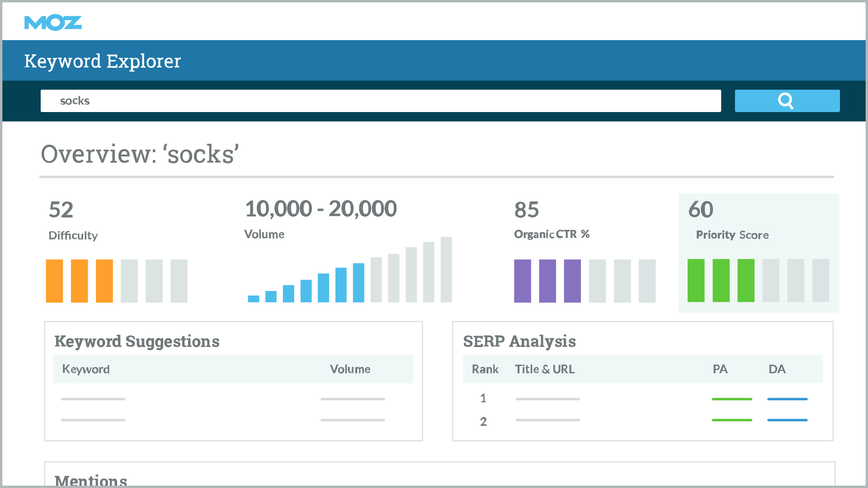This screenshot has width=868, height=488.
Task: Open the Keyword Suggestions section
Action: point(137,342)
